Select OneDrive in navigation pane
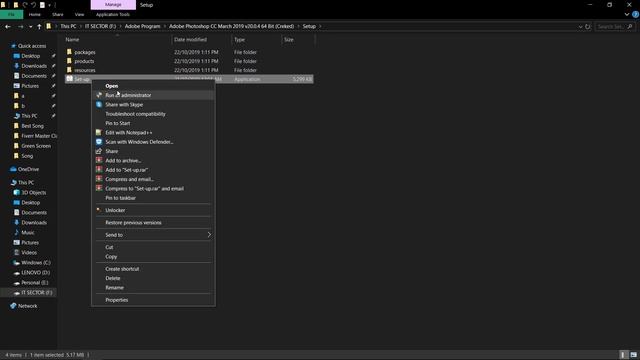This screenshot has width=640, height=360. (28, 169)
